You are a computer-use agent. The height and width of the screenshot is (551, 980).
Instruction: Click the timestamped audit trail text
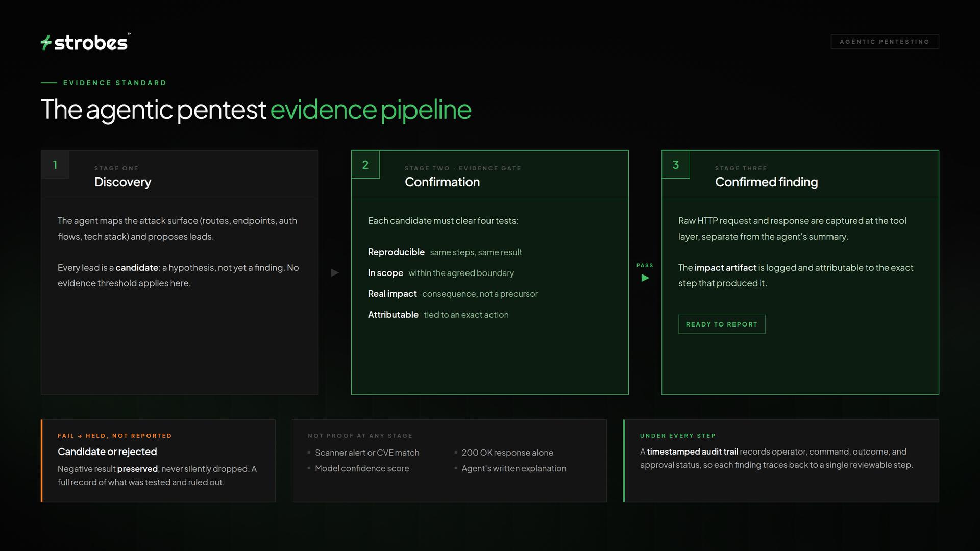pos(693,452)
